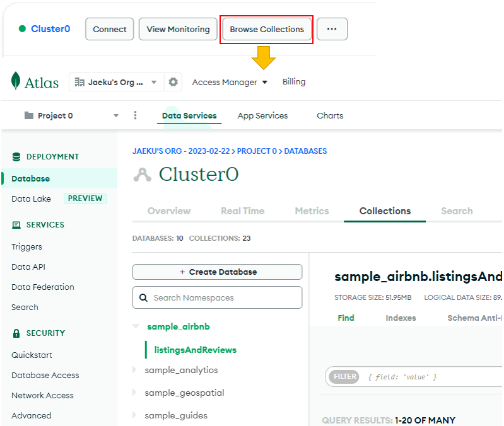Focus the Search Namespaces input field
The width and height of the screenshot is (504, 426).
pyautogui.click(x=217, y=297)
